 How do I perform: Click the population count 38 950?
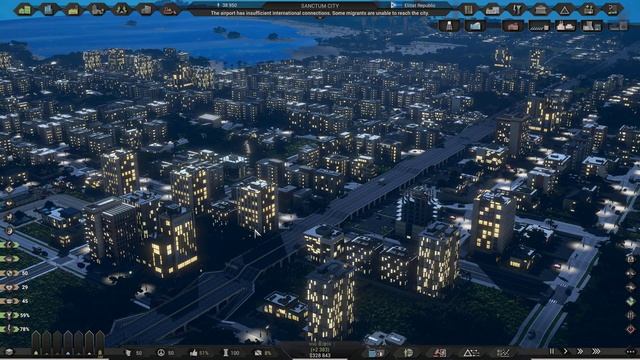tap(227, 5)
